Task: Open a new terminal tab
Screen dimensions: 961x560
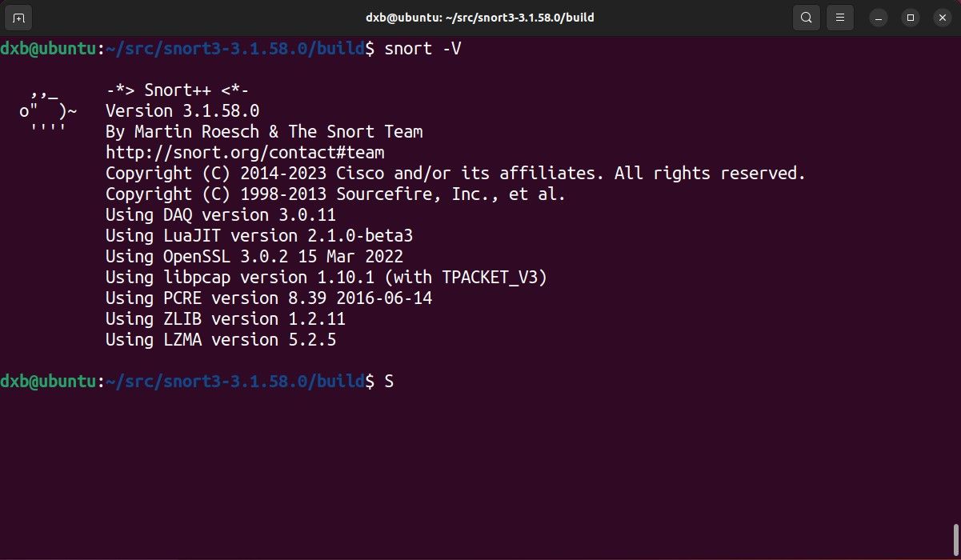Action: pyautogui.click(x=19, y=17)
